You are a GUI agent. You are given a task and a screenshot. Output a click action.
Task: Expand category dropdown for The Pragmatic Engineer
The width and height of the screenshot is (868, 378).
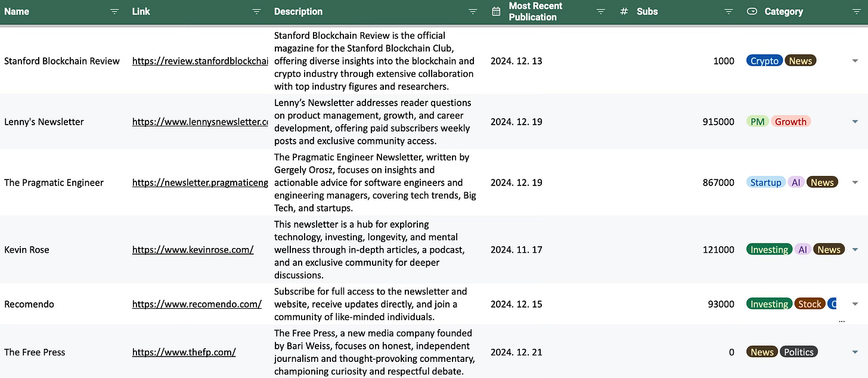(x=855, y=182)
